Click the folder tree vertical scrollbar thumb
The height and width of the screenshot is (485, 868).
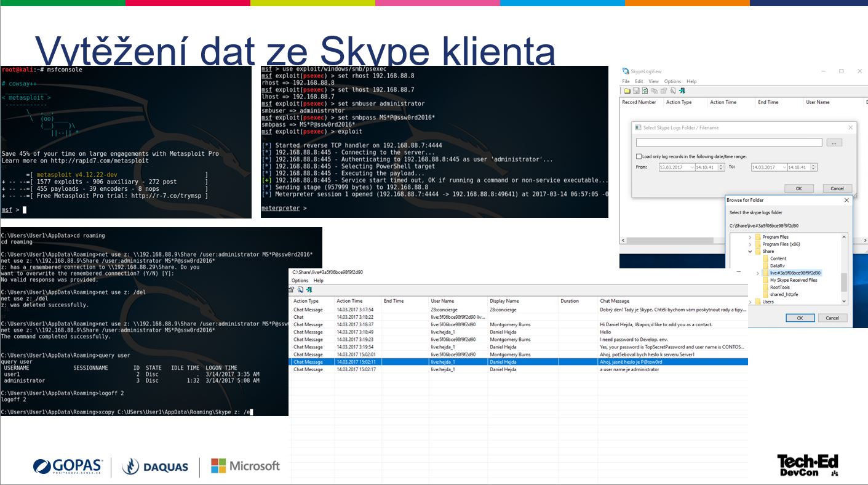pyautogui.click(x=844, y=283)
